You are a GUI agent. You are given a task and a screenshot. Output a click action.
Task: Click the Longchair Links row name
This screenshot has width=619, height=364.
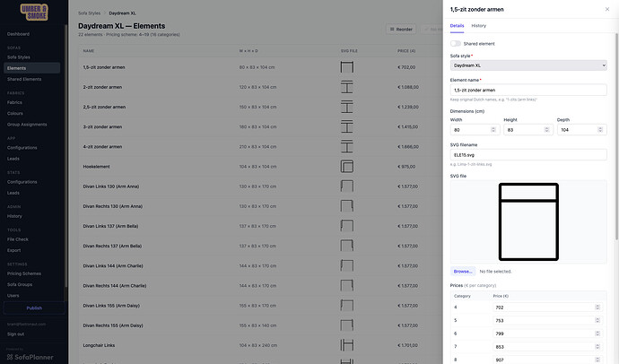pos(99,345)
